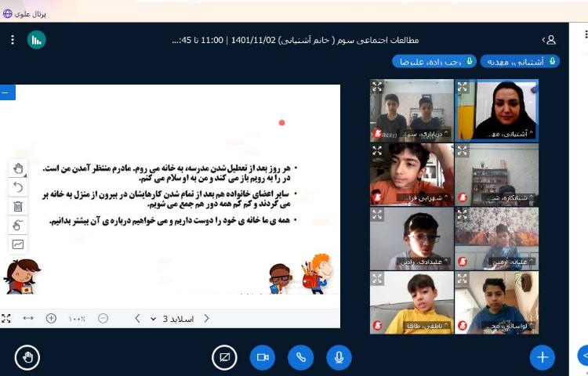Viewport: 588px width, 376px height.
Task: Select talking indicator آشتیانی، مهدیه
Action: (x=520, y=61)
